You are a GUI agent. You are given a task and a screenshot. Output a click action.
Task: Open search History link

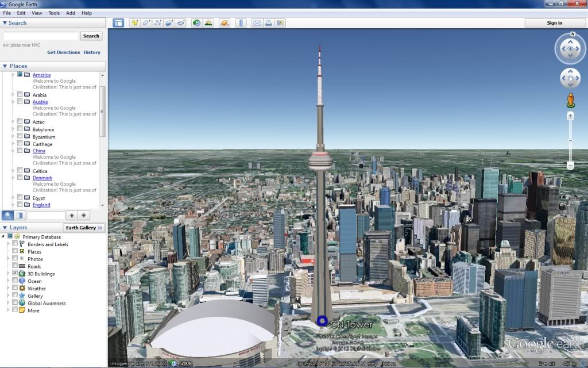[92, 52]
